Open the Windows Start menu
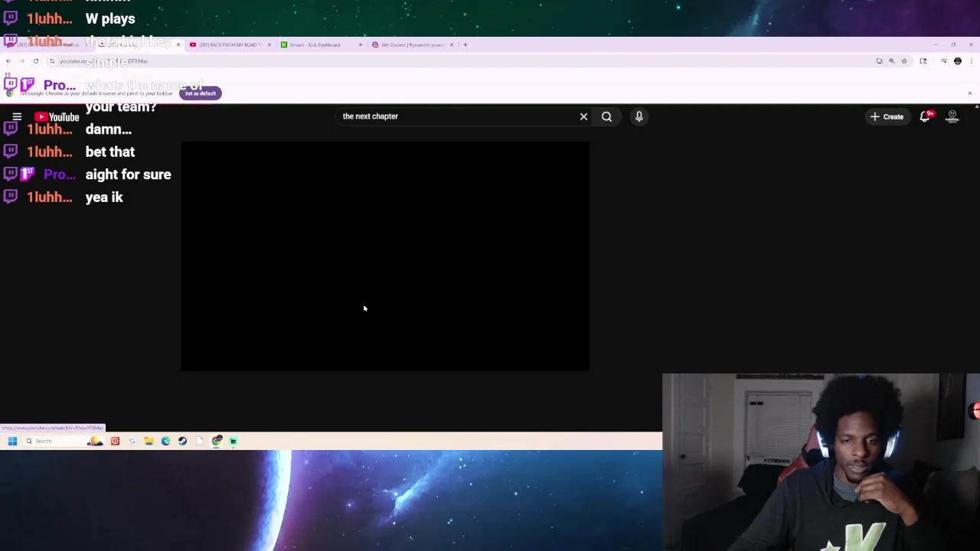 click(x=12, y=441)
